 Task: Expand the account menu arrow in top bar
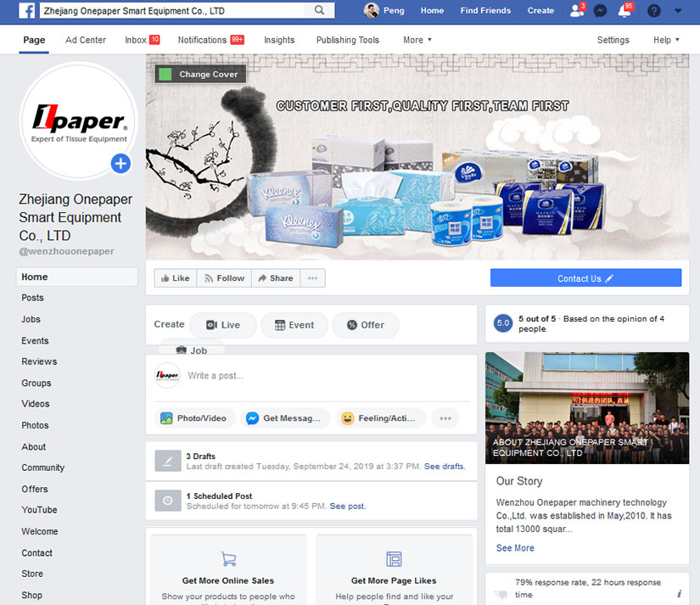pyautogui.click(x=678, y=11)
